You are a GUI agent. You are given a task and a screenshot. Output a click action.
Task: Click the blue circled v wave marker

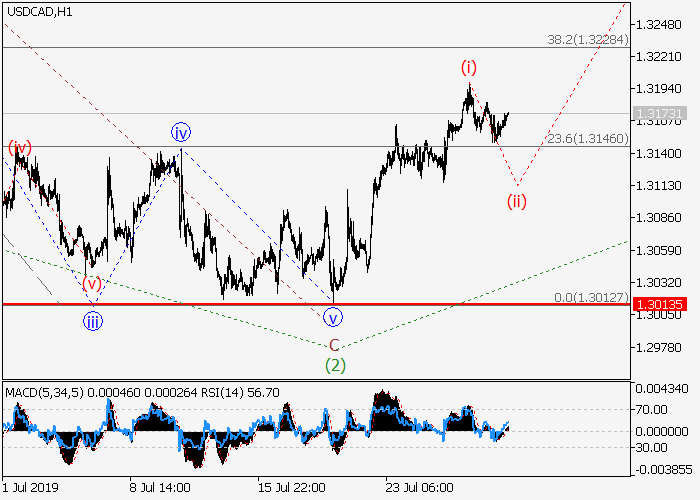[x=333, y=318]
